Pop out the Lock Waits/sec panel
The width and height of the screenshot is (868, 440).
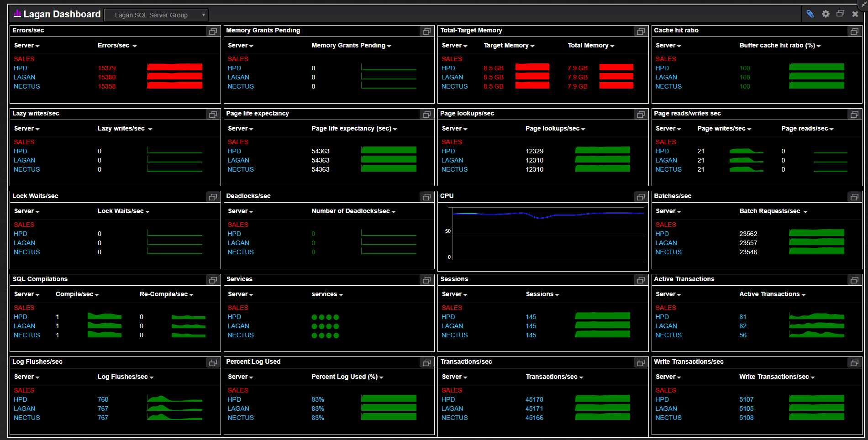213,197
